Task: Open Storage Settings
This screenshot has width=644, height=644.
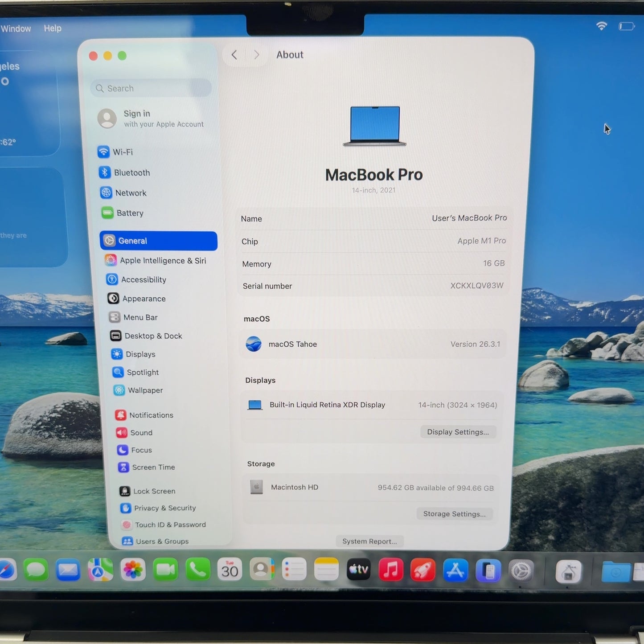Action: coord(455,514)
